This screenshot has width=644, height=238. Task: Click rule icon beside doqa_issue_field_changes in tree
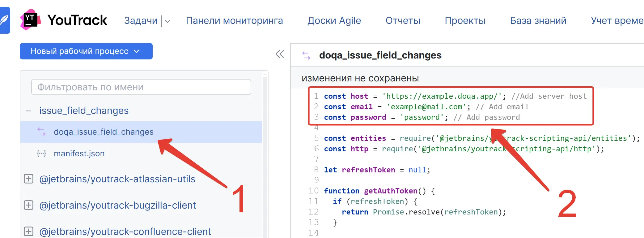[41, 132]
